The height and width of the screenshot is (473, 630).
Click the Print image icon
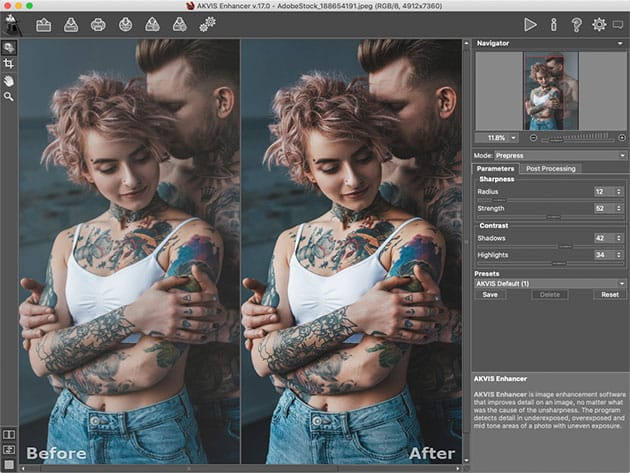[x=98, y=24]
